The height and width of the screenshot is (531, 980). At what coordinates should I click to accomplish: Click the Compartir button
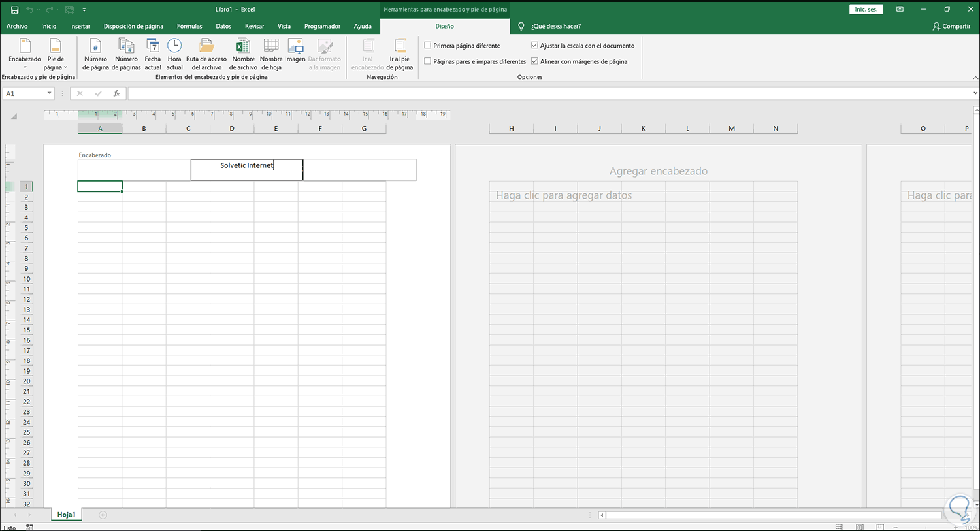point(951,26)
